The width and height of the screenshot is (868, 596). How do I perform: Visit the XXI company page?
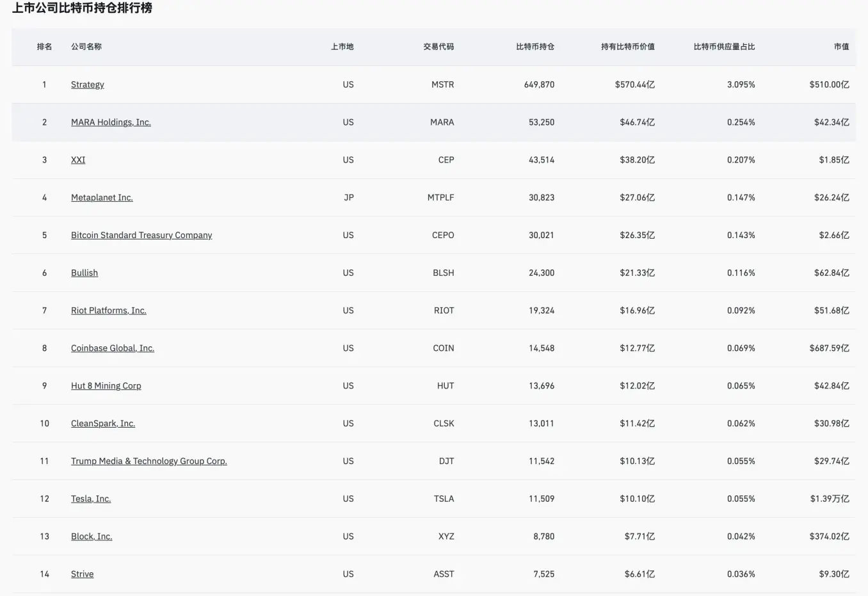coord(78,160)
